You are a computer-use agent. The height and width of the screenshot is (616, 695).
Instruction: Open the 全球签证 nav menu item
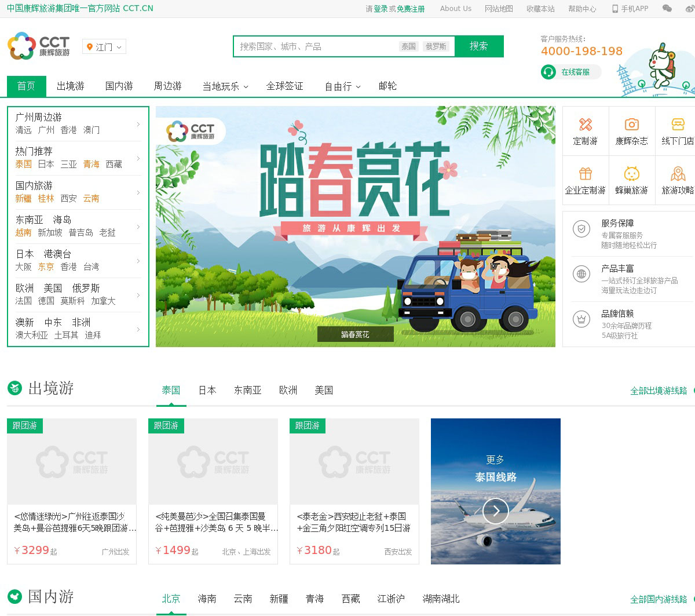[284, 86]
